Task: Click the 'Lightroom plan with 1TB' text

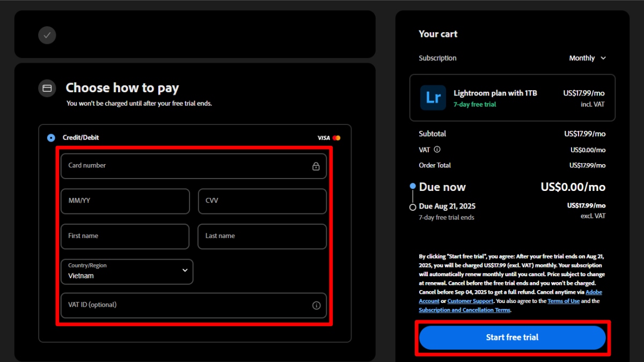Action: click(x=495, y=93)
